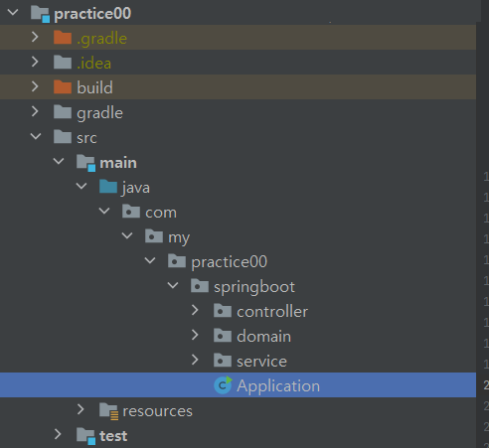The height and width of the screenshot is (448, 489).
Task: Select the Application class label
Action: 278,386
